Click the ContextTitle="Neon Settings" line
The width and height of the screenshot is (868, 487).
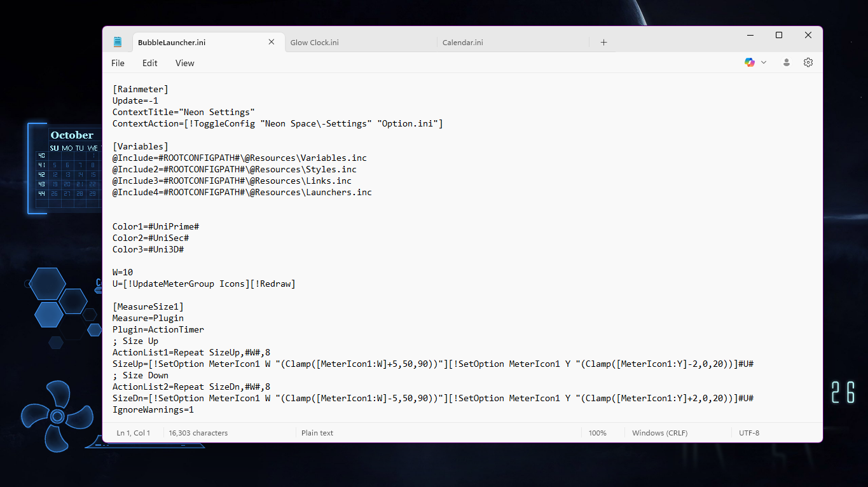184,112
